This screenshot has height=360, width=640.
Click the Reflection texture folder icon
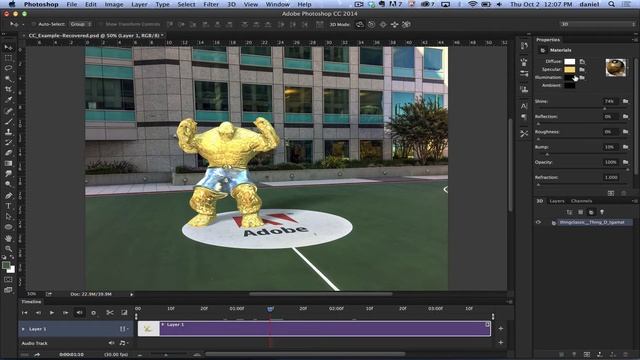tap(625, 116)
